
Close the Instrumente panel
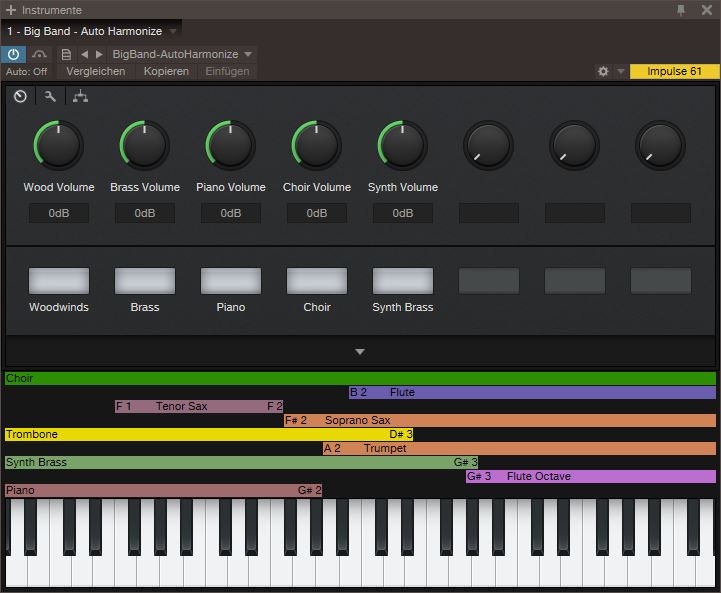point(706,10)
